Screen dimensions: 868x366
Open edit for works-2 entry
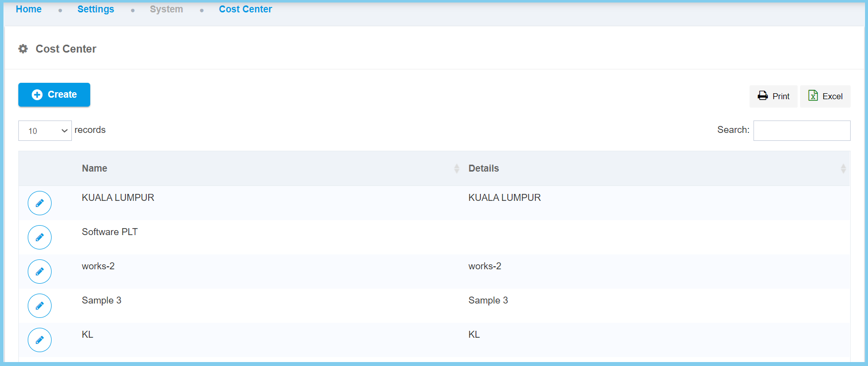coord(40,271)
